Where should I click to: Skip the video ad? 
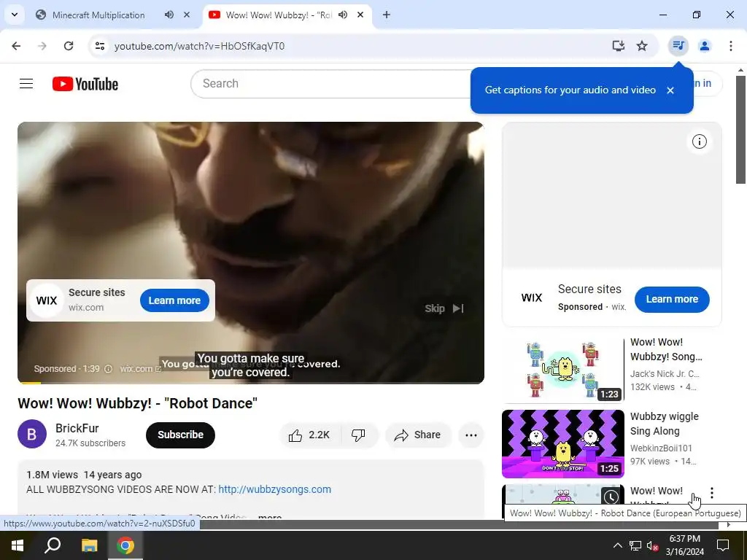click(444, 308)
